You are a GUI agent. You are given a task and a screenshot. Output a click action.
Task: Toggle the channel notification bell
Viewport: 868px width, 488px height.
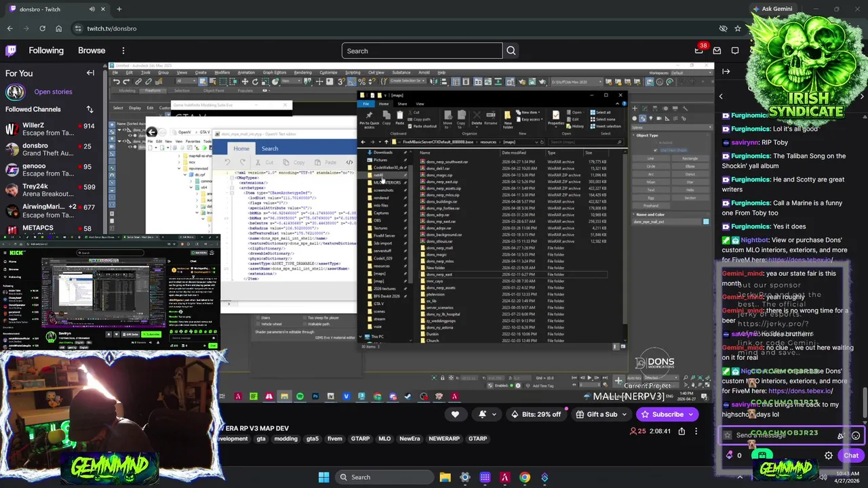pyautogui.click(x=482, y=414)
